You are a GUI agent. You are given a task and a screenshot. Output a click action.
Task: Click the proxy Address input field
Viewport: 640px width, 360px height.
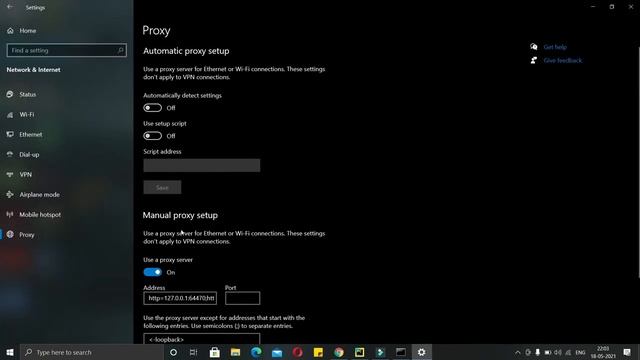pos(180,298)
